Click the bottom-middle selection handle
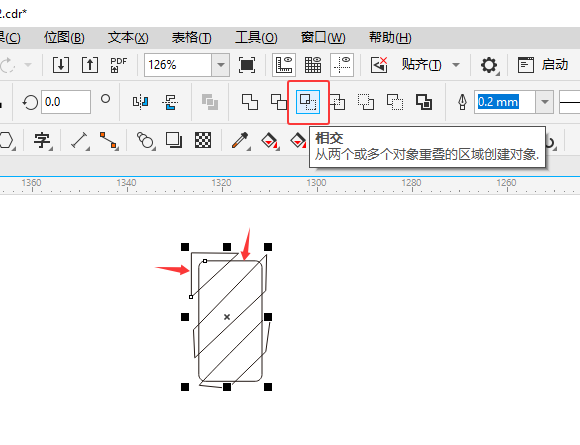Screen dimensions: 580x445 [x=227, y=387]
